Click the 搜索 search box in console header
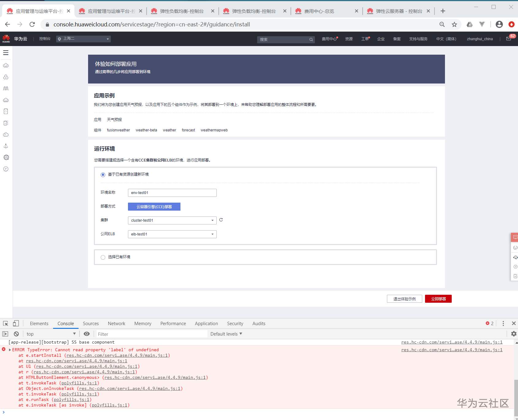Viewport: 518px width, 420px height. 286,40
